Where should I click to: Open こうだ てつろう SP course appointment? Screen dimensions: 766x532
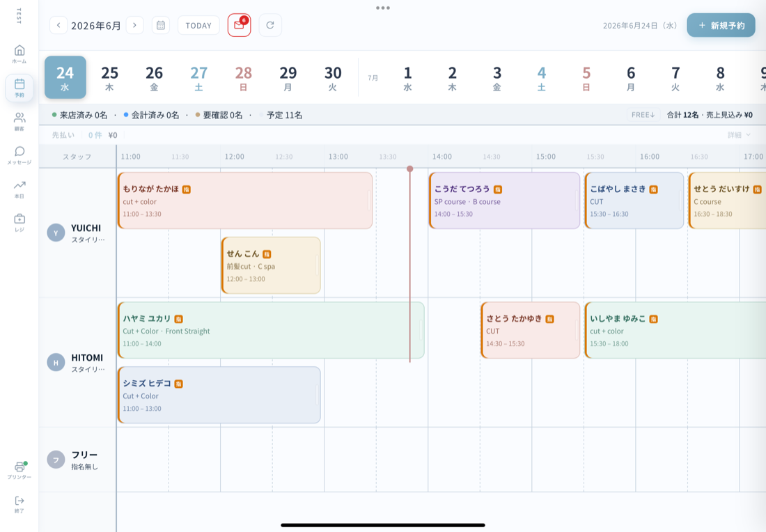505,201
